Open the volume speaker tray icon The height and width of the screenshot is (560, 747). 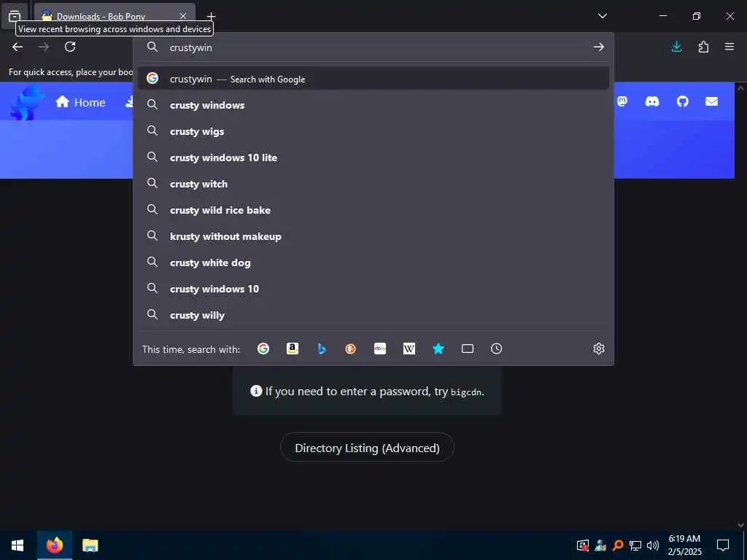point(652,545)
